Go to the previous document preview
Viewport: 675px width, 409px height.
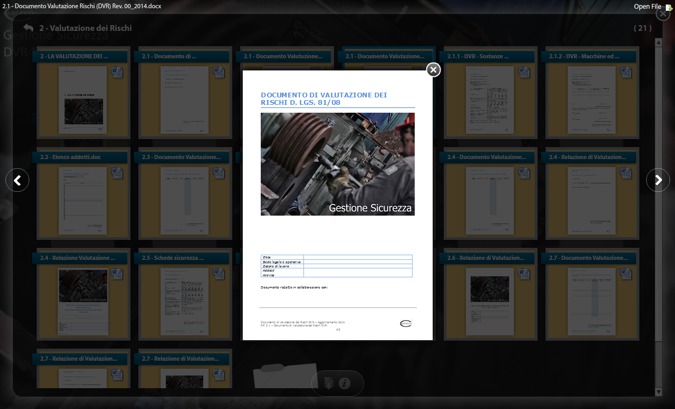[x=17, y=180]
